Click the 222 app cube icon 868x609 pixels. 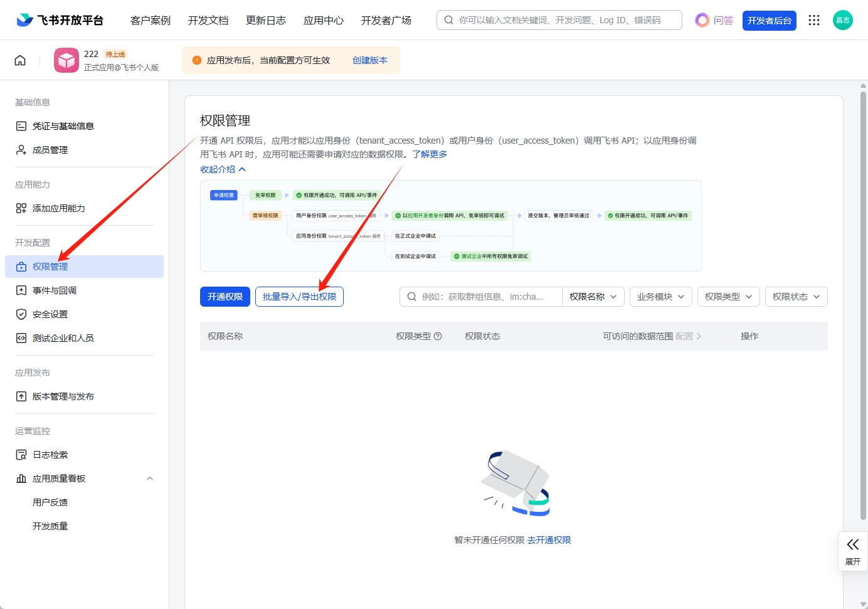[x=66, y=60]
